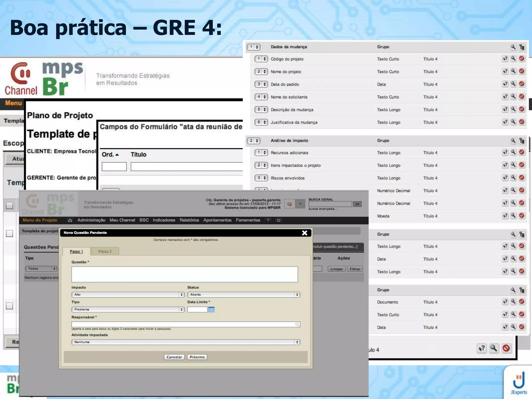Switch to the Passo 2 tab
Screen dimensions: 532x399
point(105,251)
